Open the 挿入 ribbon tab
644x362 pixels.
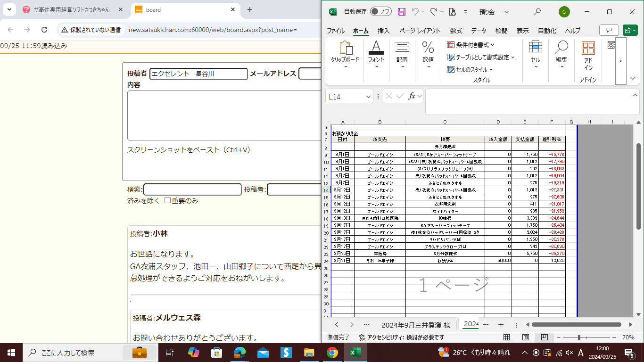(x=383, y=31)
